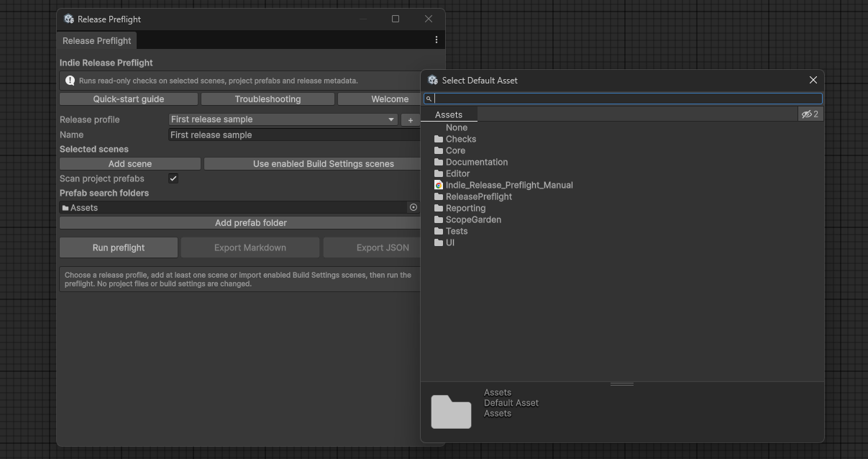Click the object picker circle next to Assets field

[414, 207]
